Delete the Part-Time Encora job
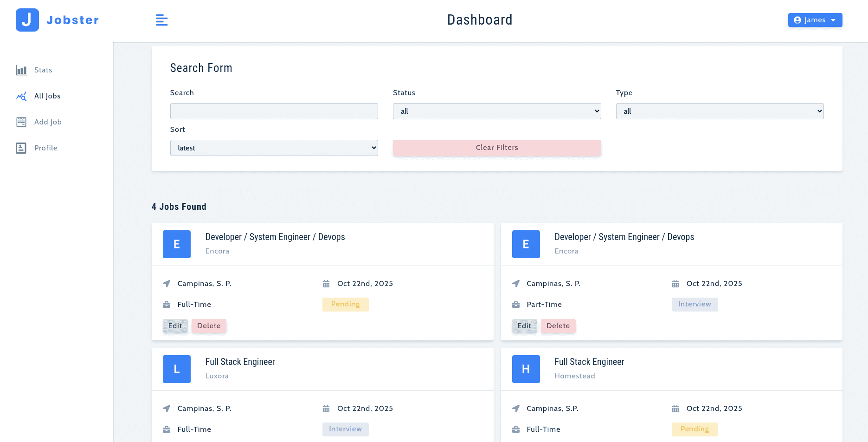The height and width of the screenshot is (442, 868). point(558,326)
